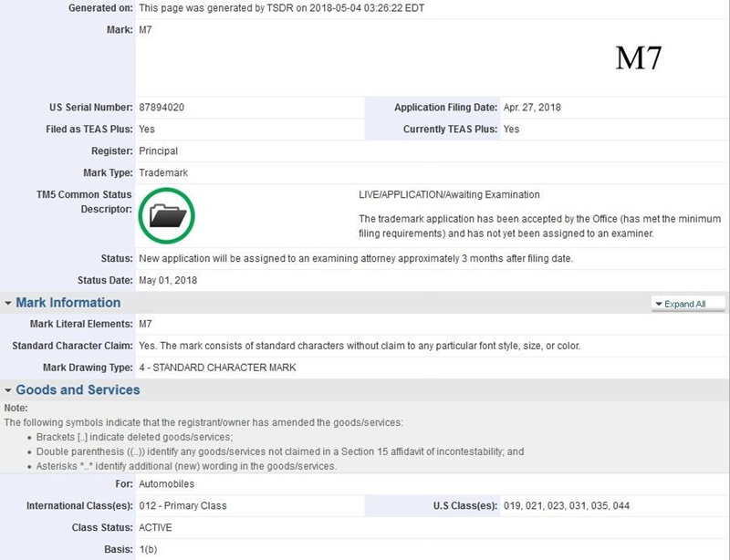
Task: Click the US Class(es) number list
Action: pyautogui.click(x=566, y=505)
